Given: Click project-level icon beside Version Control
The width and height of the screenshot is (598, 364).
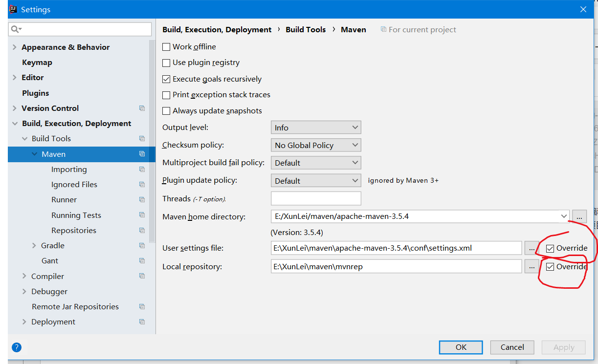Looking at the screenshot, I should pyautogui.click(x=142, y=108).
